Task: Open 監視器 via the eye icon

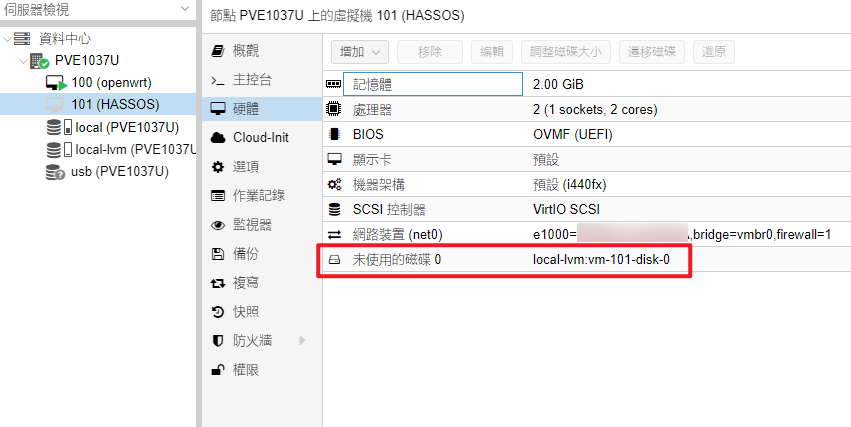Action: click(218, 225)
